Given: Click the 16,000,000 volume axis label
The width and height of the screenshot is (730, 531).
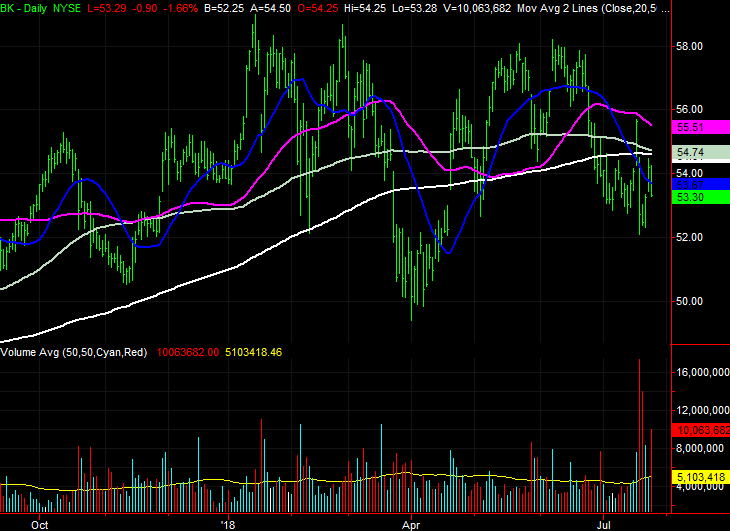Looking at the screenshot, I should pyautogui.click(x=703, y=372).
